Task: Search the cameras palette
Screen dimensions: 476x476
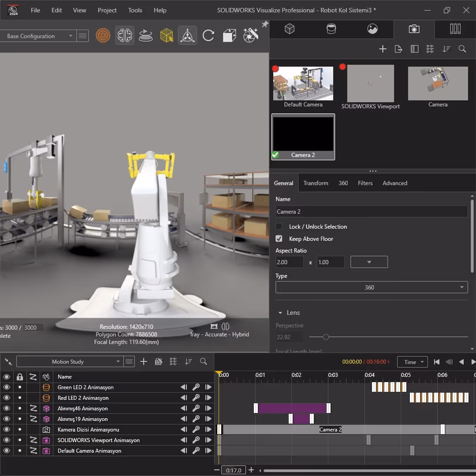Action: coord(462,49)
